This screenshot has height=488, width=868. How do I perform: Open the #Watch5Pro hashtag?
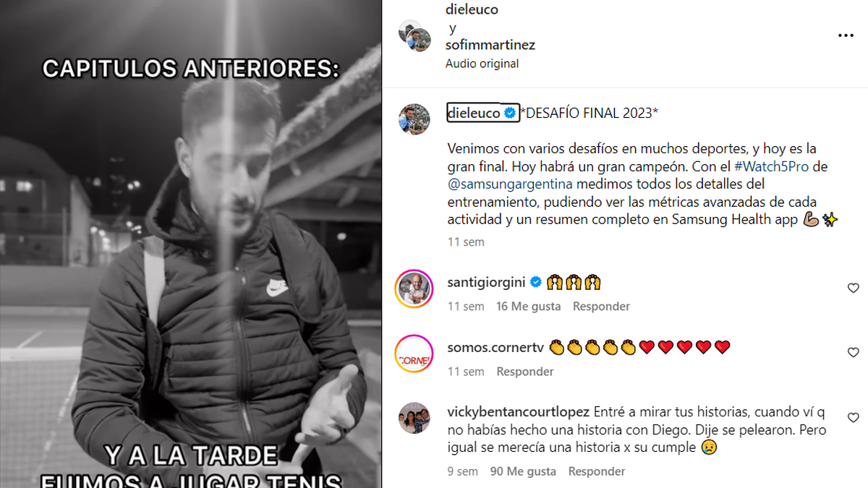[x=770, y=166]
